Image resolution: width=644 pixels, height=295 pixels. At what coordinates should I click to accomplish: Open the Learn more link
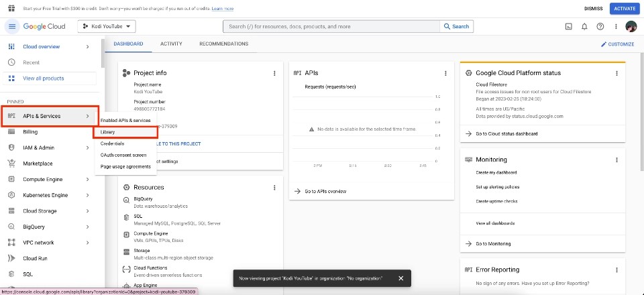pos(223,9)
